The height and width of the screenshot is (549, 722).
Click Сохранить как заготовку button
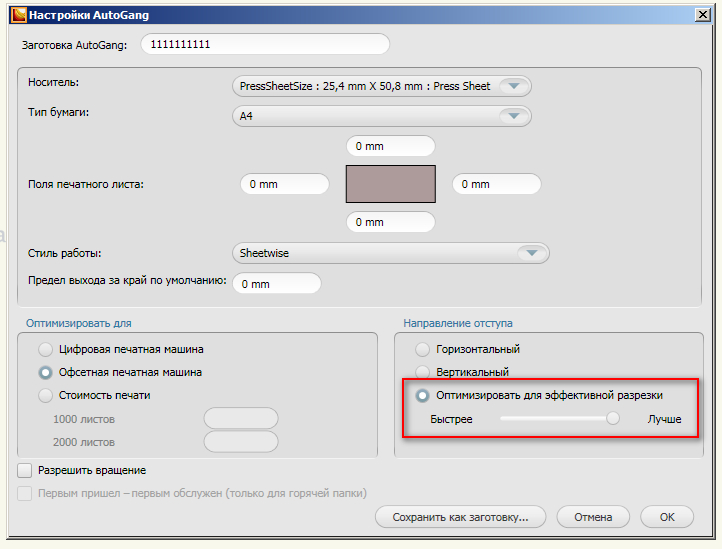[460, 517]
